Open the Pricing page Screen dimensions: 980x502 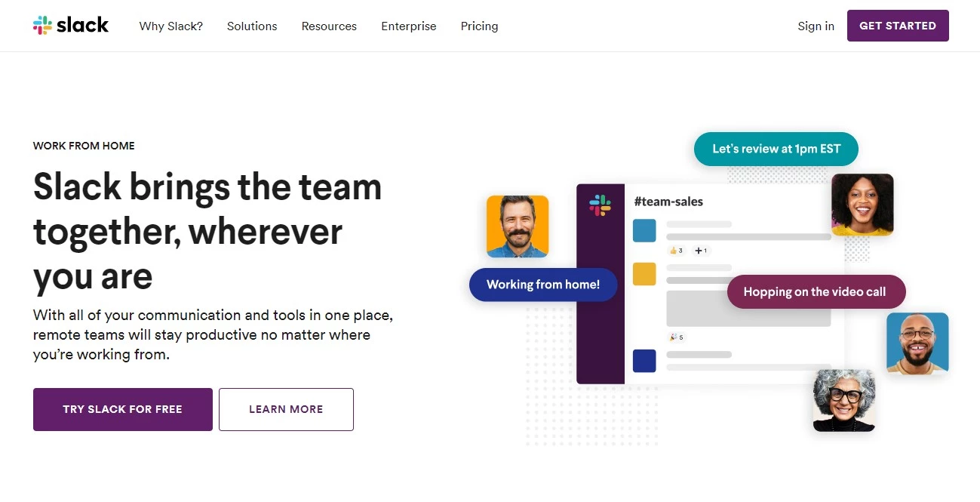479,26
